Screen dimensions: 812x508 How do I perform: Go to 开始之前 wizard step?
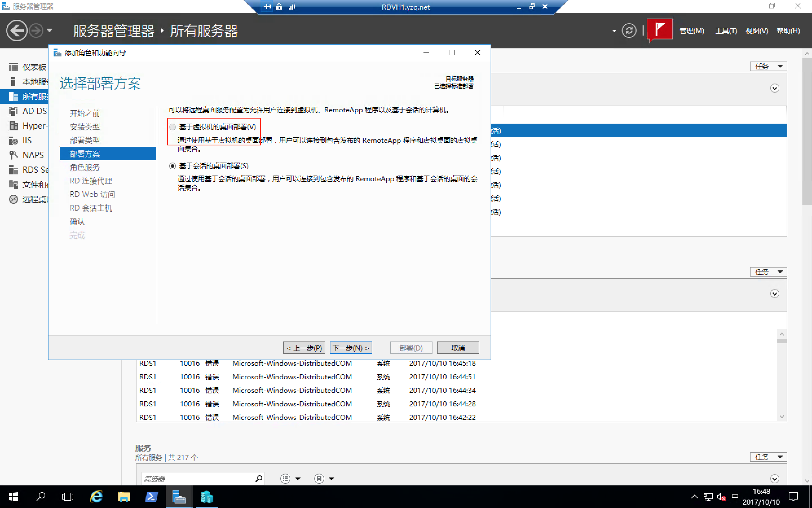85,113
